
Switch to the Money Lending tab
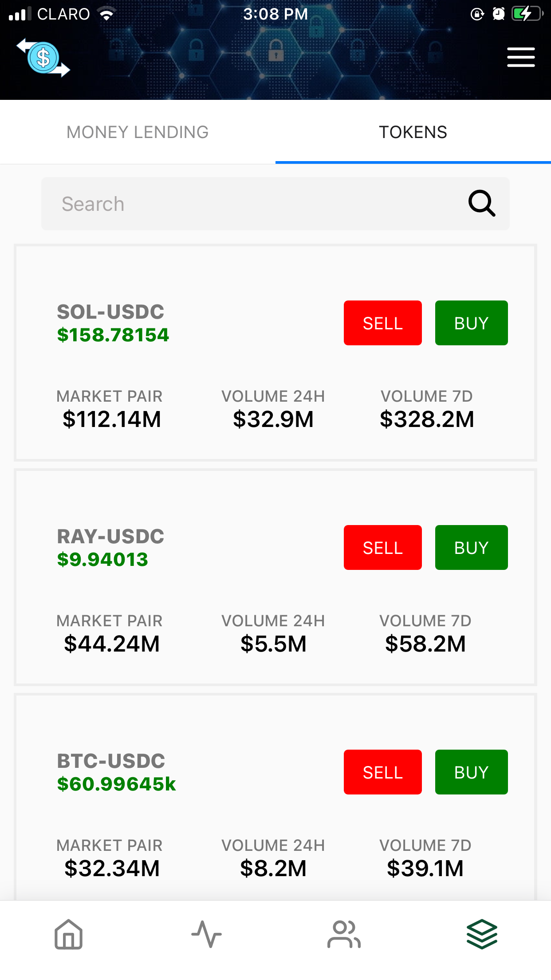tap(138, 132)
